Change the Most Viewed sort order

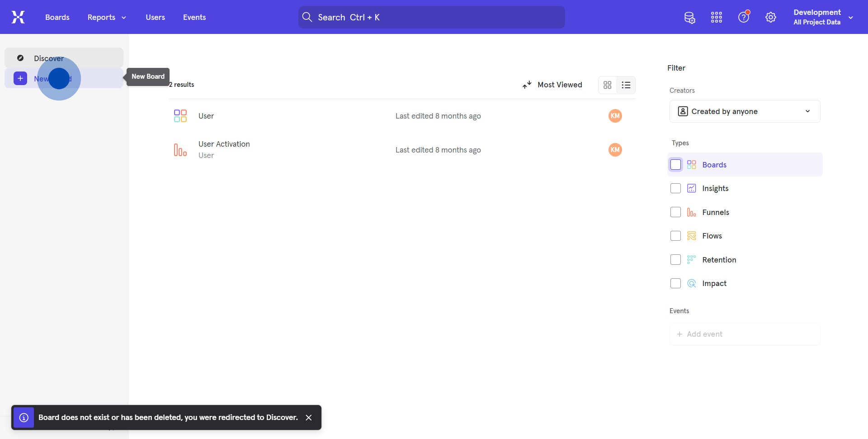point(552,85)
